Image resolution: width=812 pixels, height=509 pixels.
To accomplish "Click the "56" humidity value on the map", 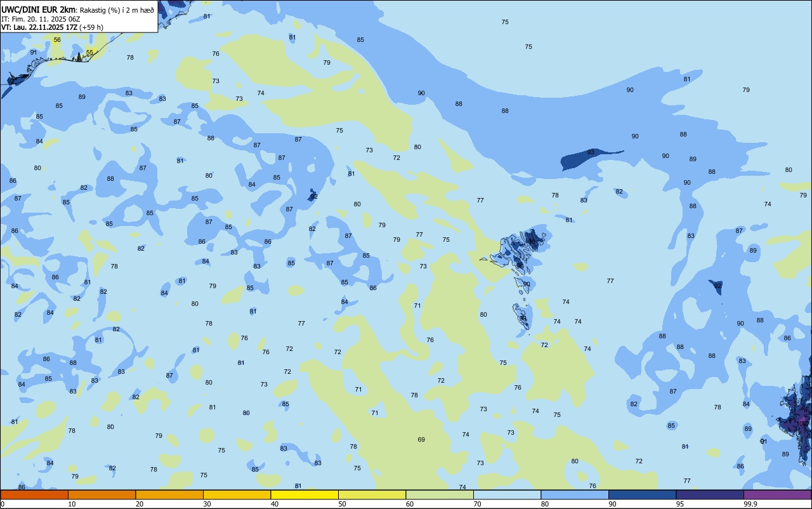I will click(57, 40).
